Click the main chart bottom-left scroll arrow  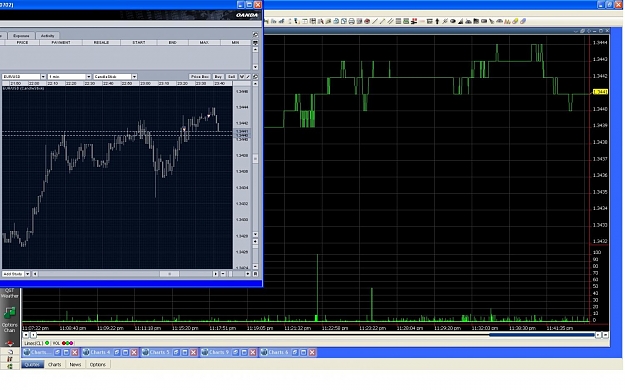[x=26, y=335]
